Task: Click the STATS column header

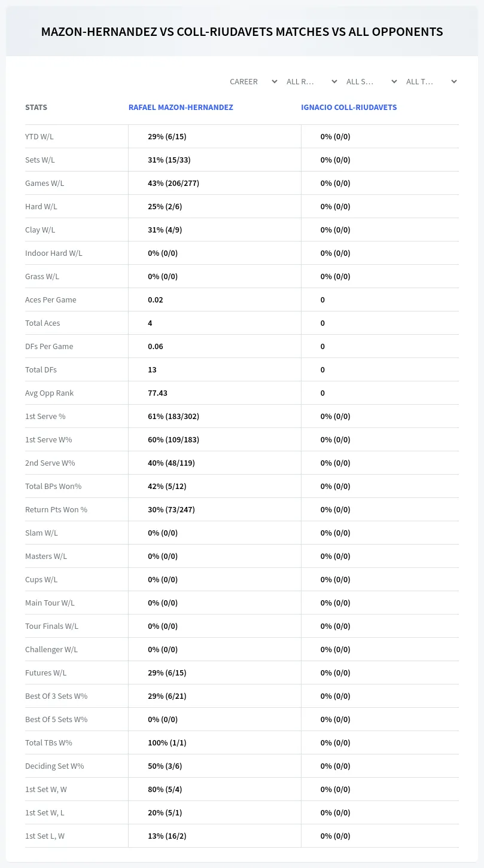Action: click(x=36, y=108)
